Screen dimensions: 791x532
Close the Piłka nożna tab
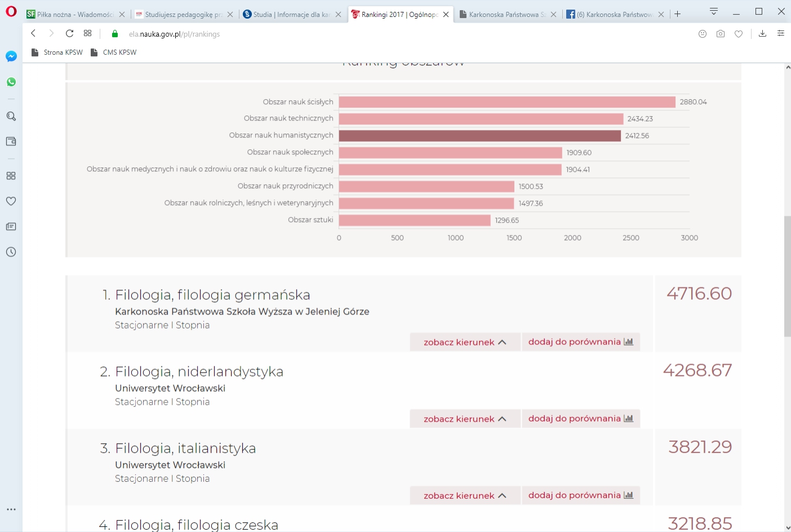point(122,15)
